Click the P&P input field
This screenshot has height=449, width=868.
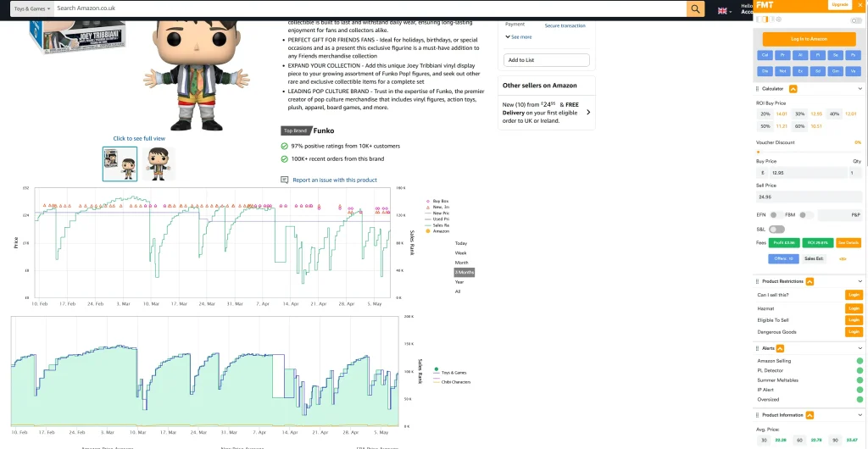[840, 214]
